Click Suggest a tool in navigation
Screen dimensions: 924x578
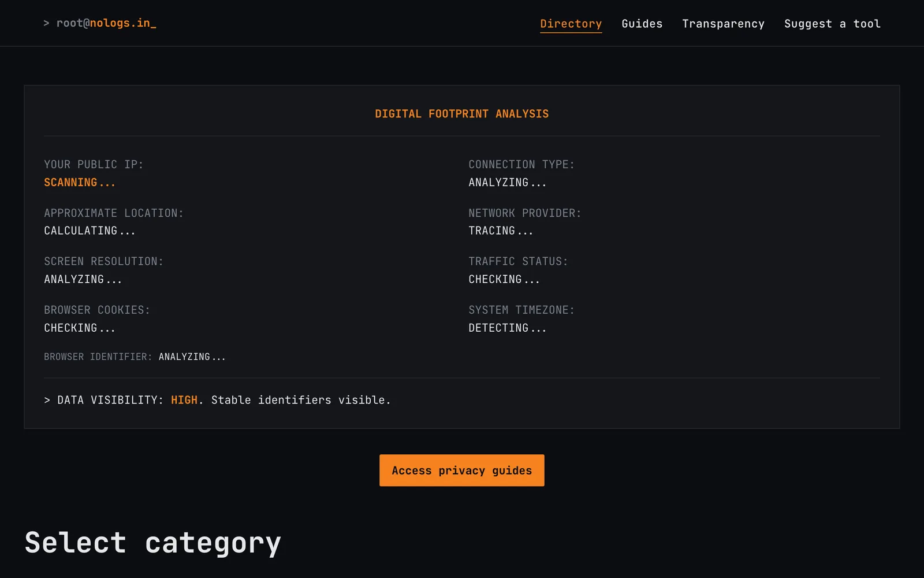pyautogui.click(x=832, y=24)
